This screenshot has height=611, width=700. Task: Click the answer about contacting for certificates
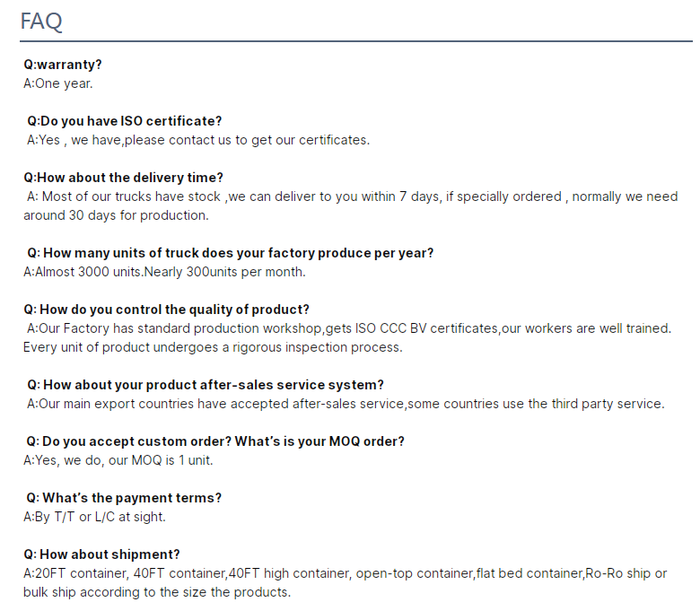[x=197, y=140]
